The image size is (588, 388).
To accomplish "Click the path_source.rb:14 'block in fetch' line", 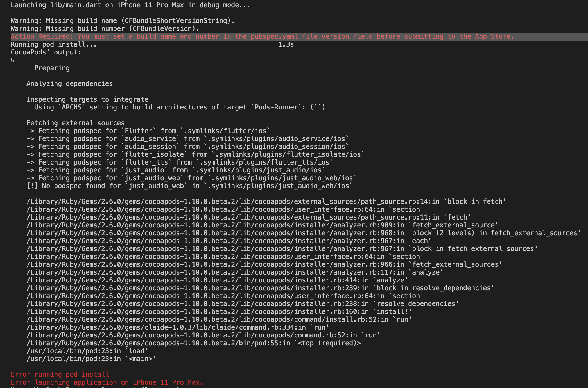I will (x=266, y=202).
